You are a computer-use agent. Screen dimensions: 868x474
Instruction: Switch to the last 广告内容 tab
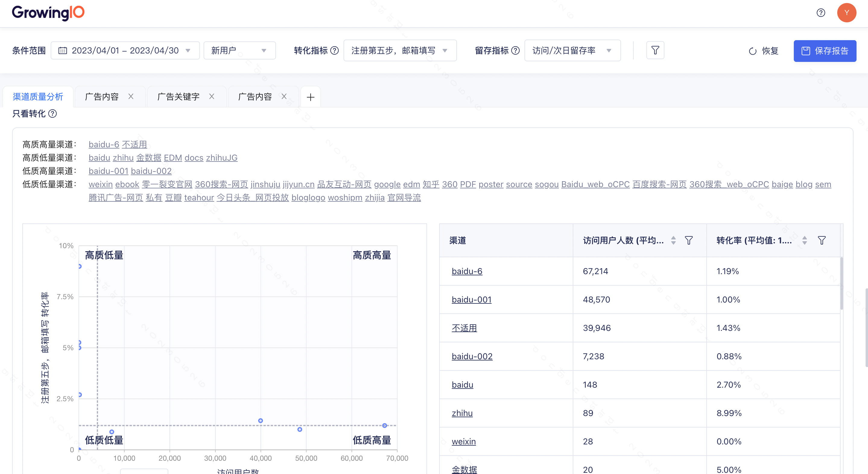(255, 97)
